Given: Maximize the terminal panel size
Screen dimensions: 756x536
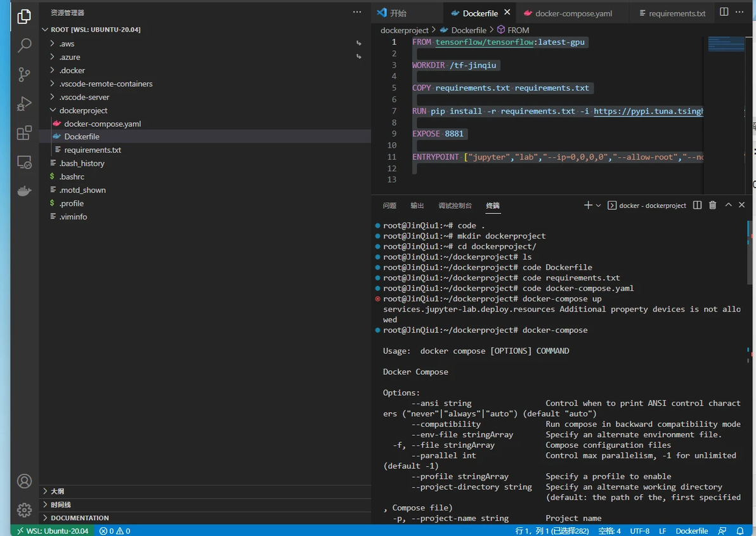Looking at the screenshot, I should coord(729,205).
